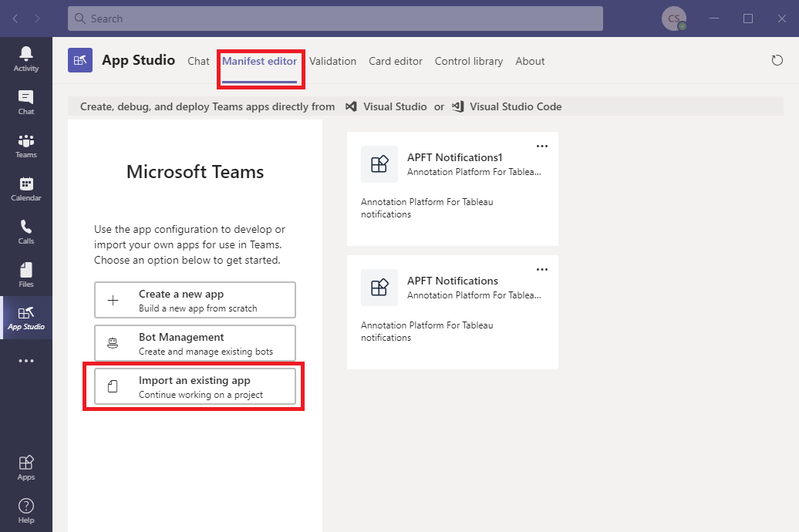Click Bot Management button

click(195, 343)
